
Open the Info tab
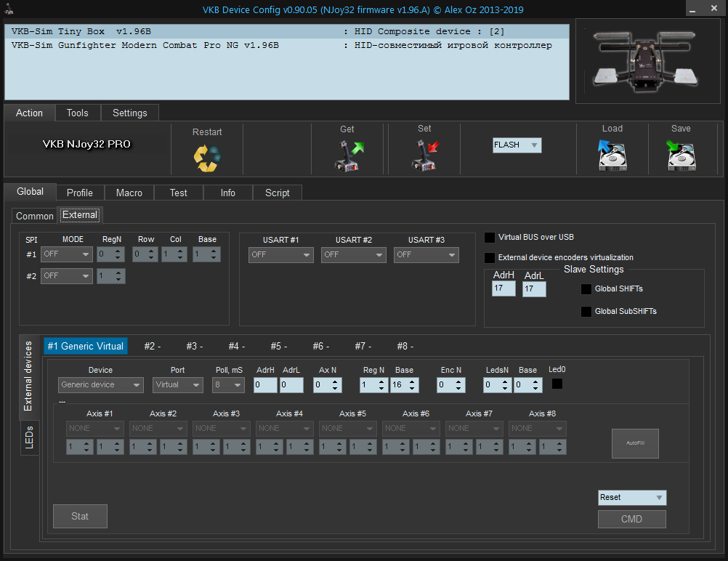pyautogui.click(x=228, y=193)
